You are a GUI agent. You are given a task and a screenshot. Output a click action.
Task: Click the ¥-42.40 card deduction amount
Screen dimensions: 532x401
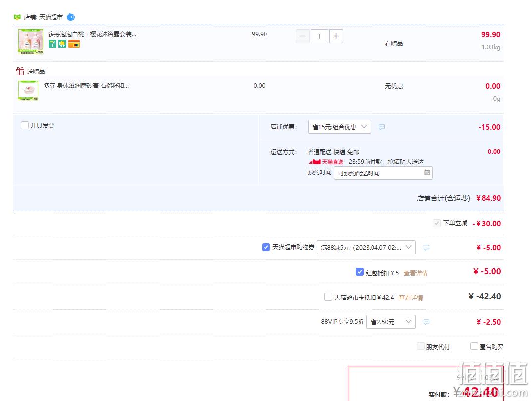[484, 296]
